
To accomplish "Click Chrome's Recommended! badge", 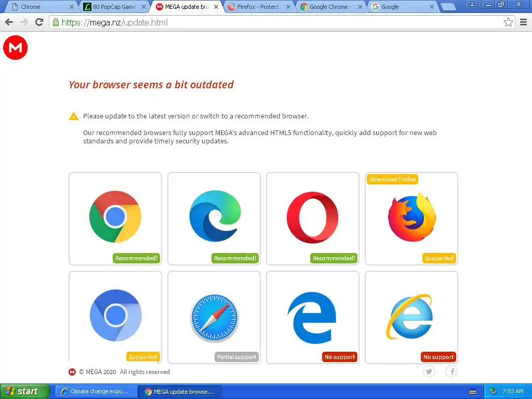I will click(137, 258).
